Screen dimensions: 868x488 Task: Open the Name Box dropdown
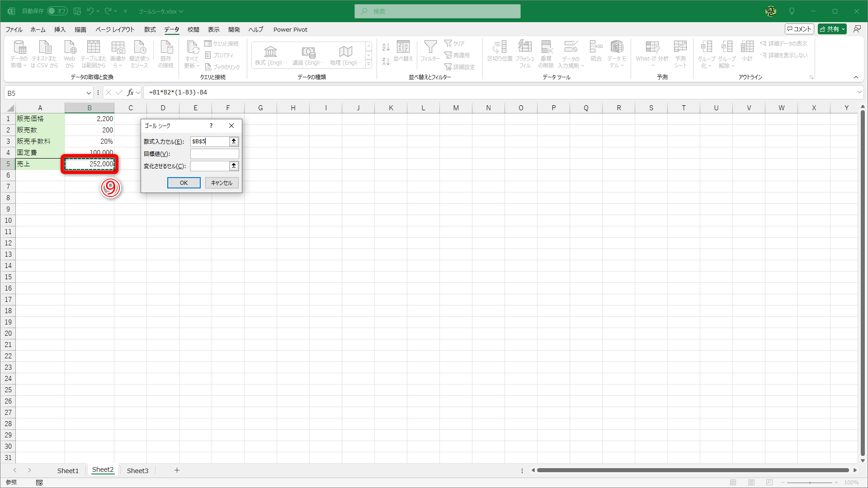pos(89,93)
